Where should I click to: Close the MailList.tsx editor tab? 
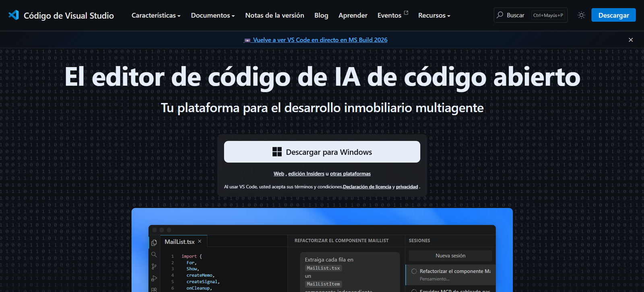click(200, 241)
